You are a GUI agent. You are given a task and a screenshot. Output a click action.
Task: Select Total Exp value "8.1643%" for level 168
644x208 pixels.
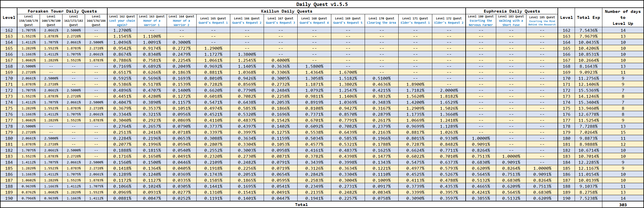(588, 66)
